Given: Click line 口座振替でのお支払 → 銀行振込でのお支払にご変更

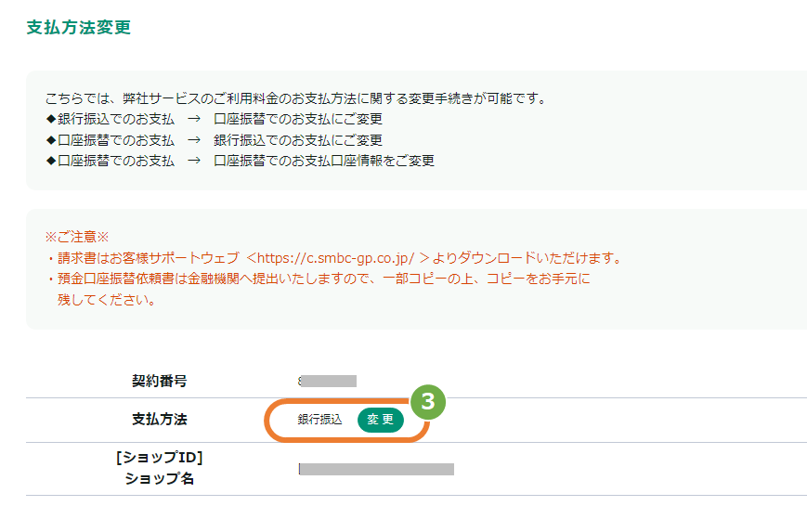Looking at the screenshot, I should 215,140.
